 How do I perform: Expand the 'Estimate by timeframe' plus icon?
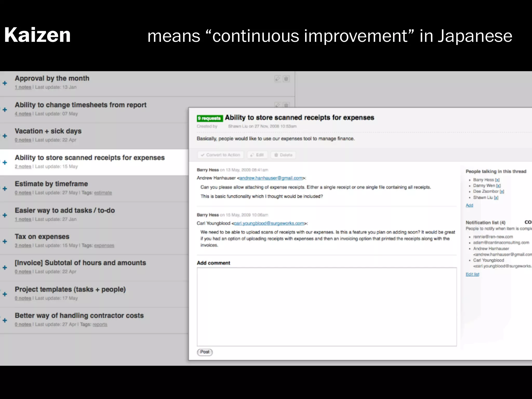point(5,189)
